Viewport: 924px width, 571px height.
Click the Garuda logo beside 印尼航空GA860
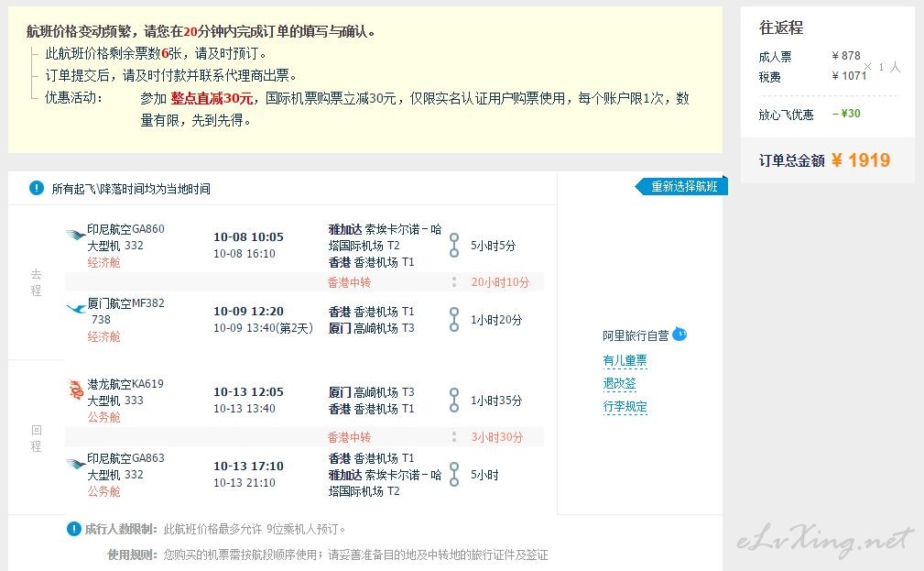coord(75,235)
